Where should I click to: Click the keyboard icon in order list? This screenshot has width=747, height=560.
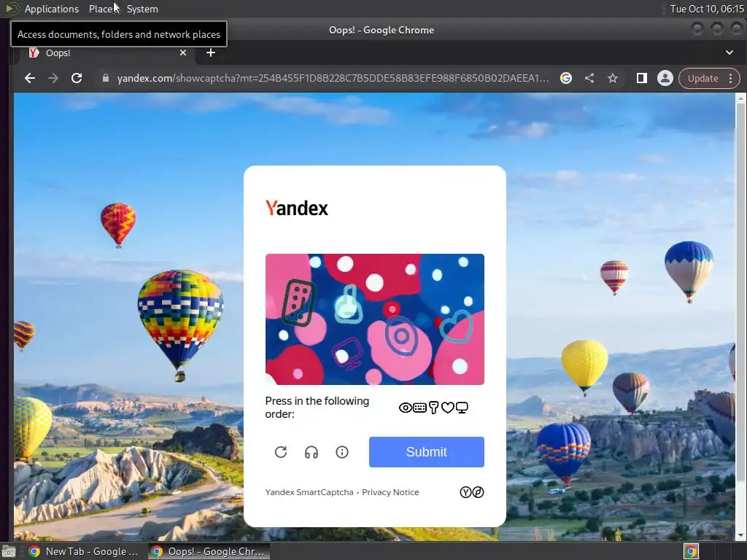click(x=419, y=408)
